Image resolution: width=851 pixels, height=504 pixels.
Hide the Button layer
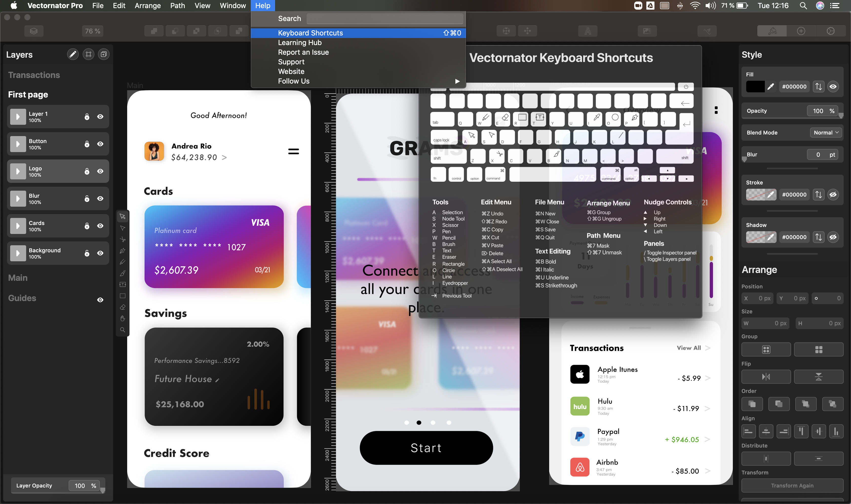[x=100, y=144]
